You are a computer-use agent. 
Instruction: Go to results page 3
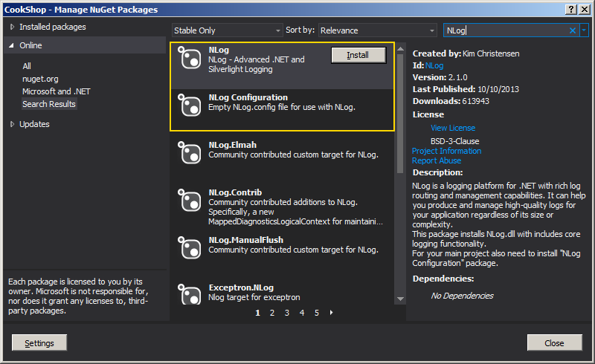tap(286, 313)
